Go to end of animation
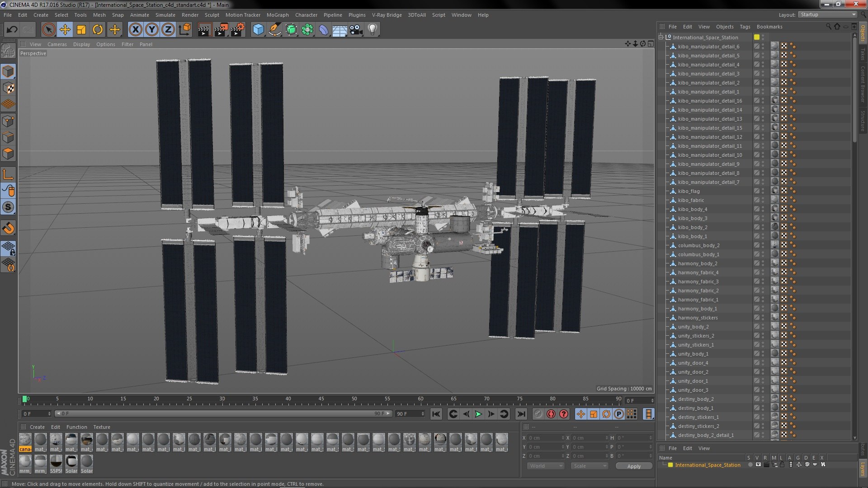Image resolution: width=868 pixels, height=488 pixels. point(521,414)
